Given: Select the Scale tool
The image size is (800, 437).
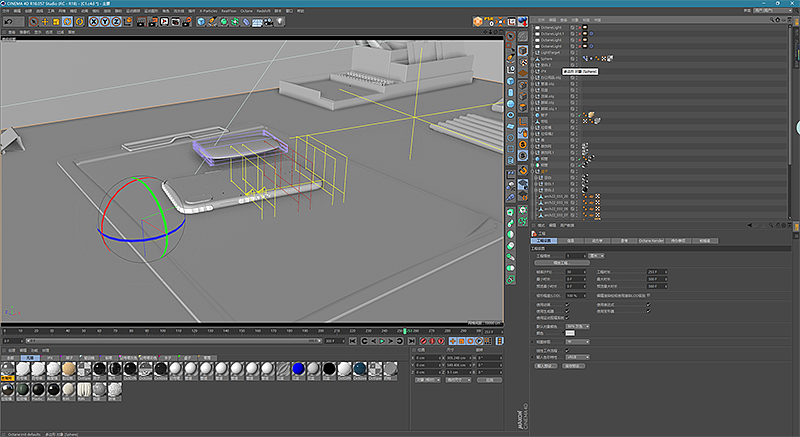Looking at the screenshot, I should [56, 21].
